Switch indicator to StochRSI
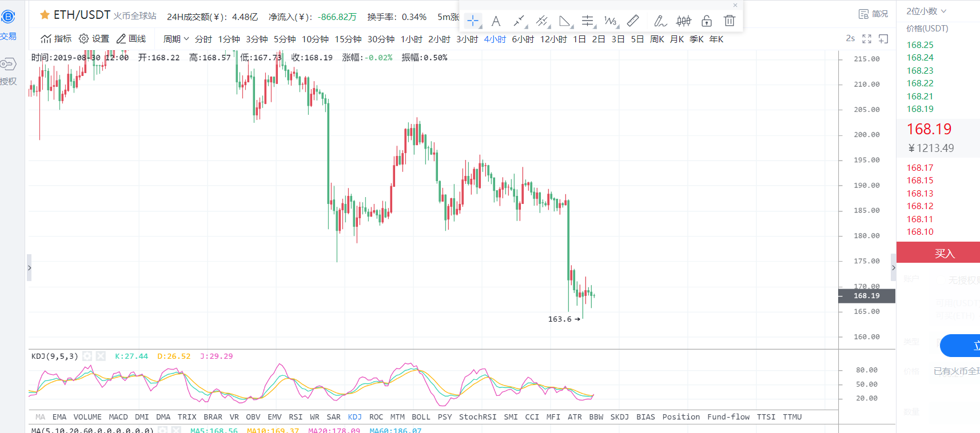 tap(477, 417)
